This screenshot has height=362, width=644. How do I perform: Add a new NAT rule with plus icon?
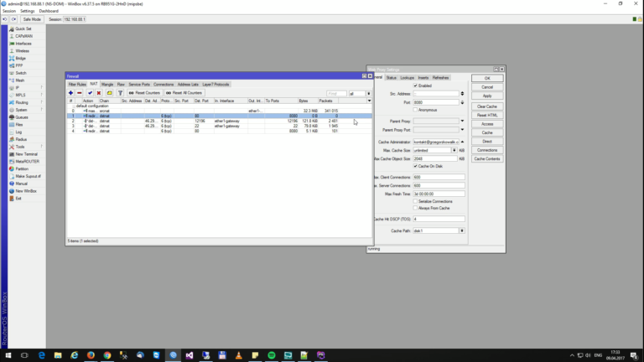point(70,93)
